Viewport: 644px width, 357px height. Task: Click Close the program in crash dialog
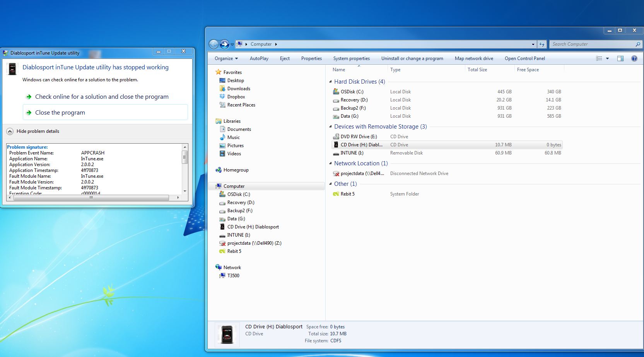click(105, 113)
